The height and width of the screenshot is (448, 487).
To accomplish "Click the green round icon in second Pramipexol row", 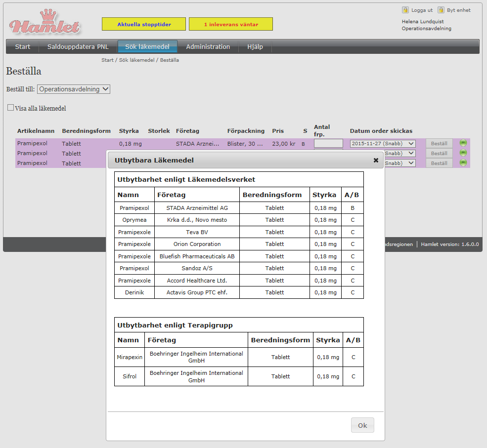I will click(x=463, y=153).
